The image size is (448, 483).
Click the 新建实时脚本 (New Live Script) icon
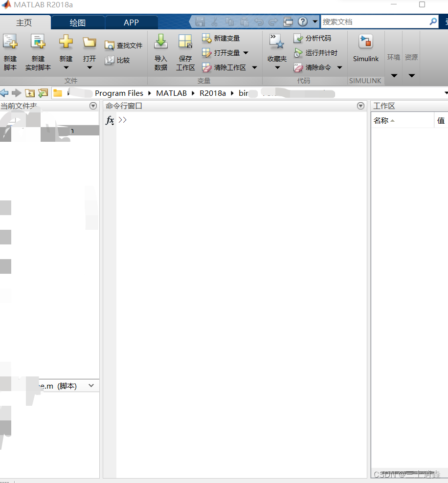coord(38,43)
